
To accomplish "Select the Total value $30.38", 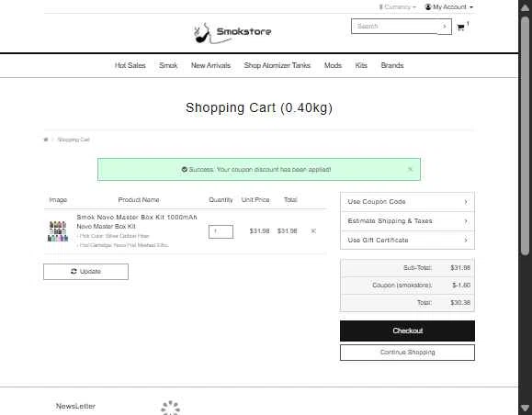I will (460, 302).
